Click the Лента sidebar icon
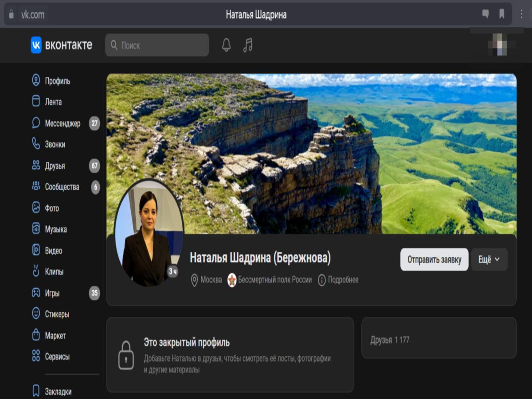 [x=36, y=102]
